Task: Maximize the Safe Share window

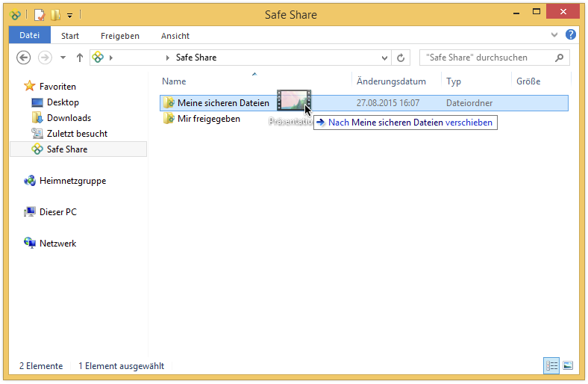Action: tap(537, 12)
